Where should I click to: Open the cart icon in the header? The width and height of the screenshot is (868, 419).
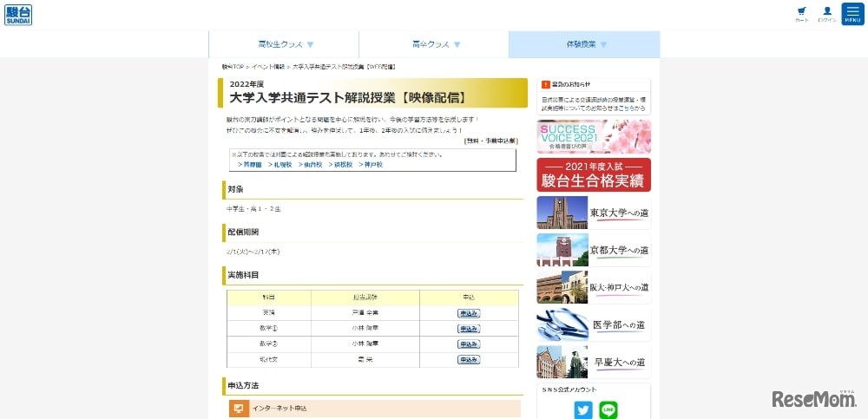point(801,13)
